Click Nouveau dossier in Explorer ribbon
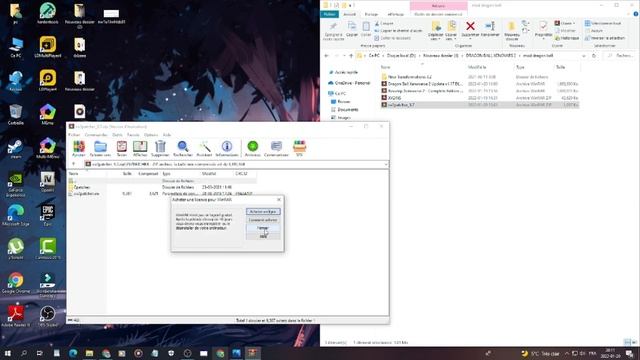Image resolution: width=640 pixels, height=360 pixels. (511, 30)
